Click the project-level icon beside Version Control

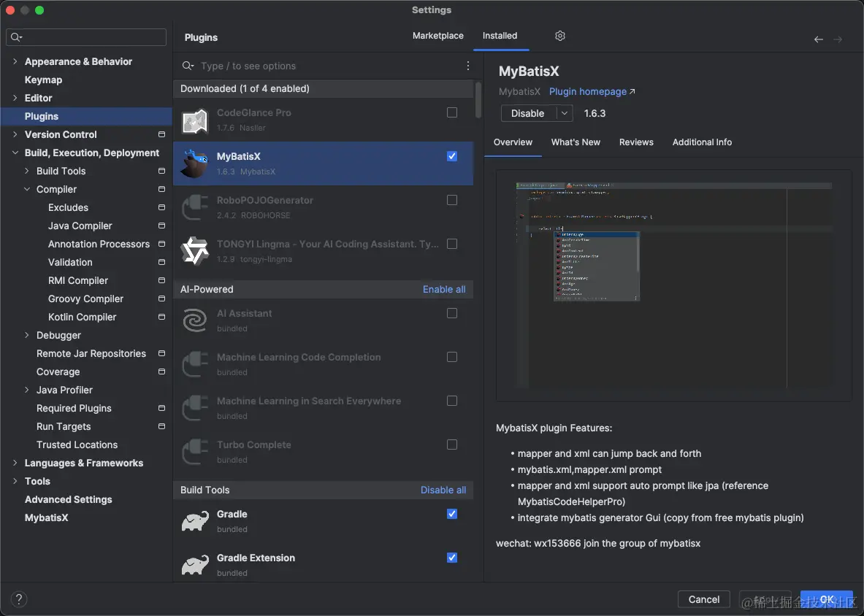(161, 134)
